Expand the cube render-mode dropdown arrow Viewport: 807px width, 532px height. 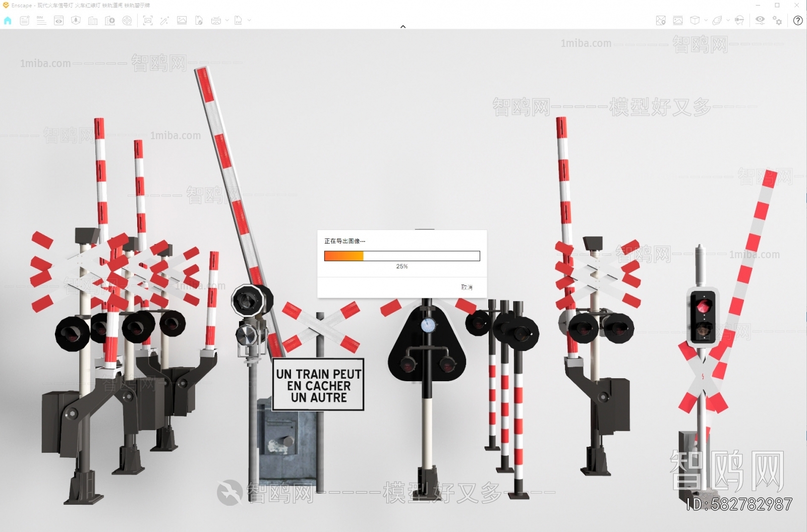706,21
